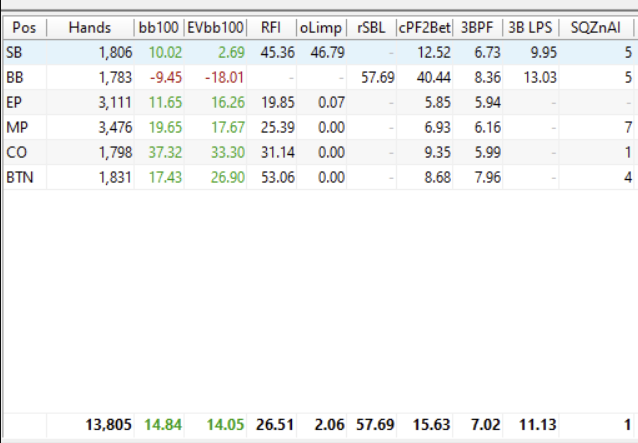The width and height of the screenshot is (638, 443).
Task: Sort by the 3B LPS column header
Action: click(531, 28)
